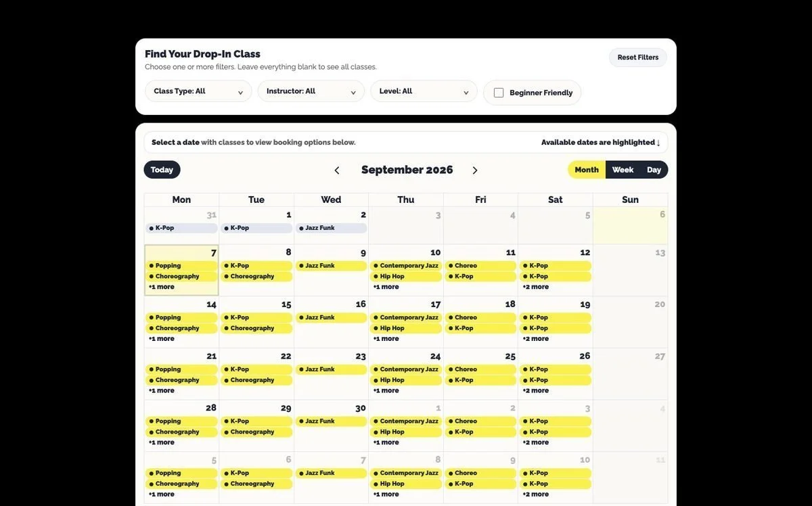The height and width of the screenshot is (506, 812).
Task: Open Choreography class on September 21
Action: tap(182, 380)
